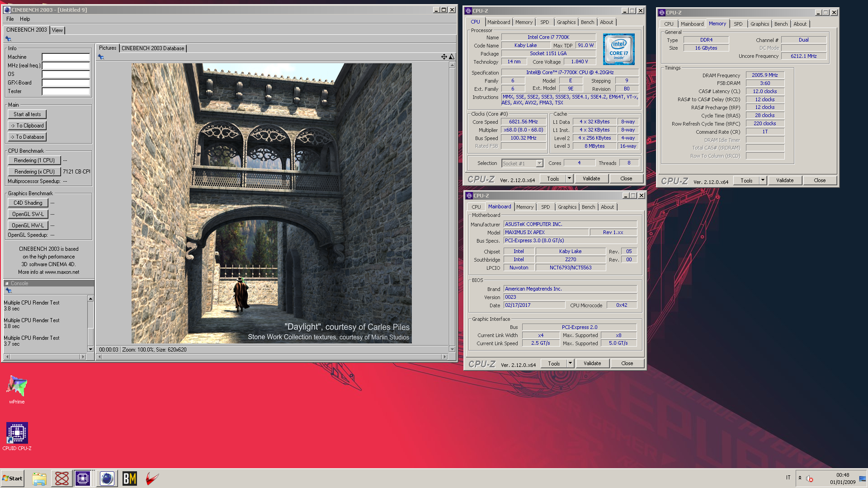868x488 pixels.
Task: Open the Socket #1 selection dropdown
Action: pos(539,163)
